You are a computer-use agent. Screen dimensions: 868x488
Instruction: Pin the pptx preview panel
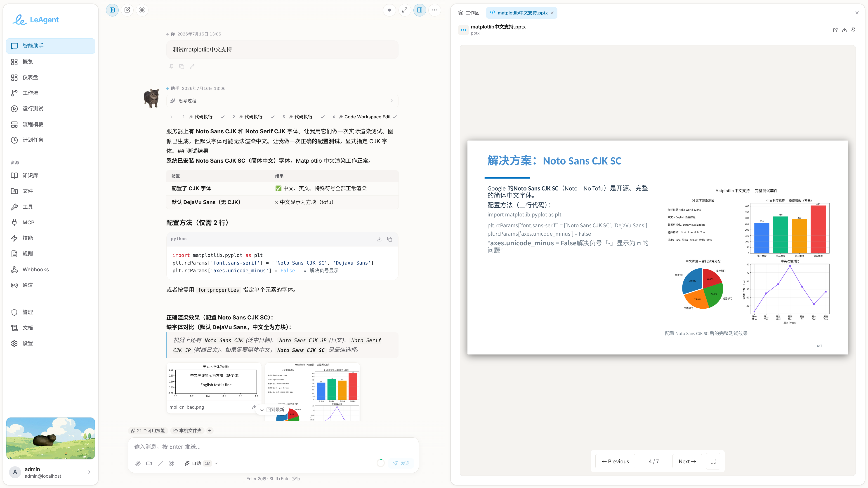pos(854,30)
